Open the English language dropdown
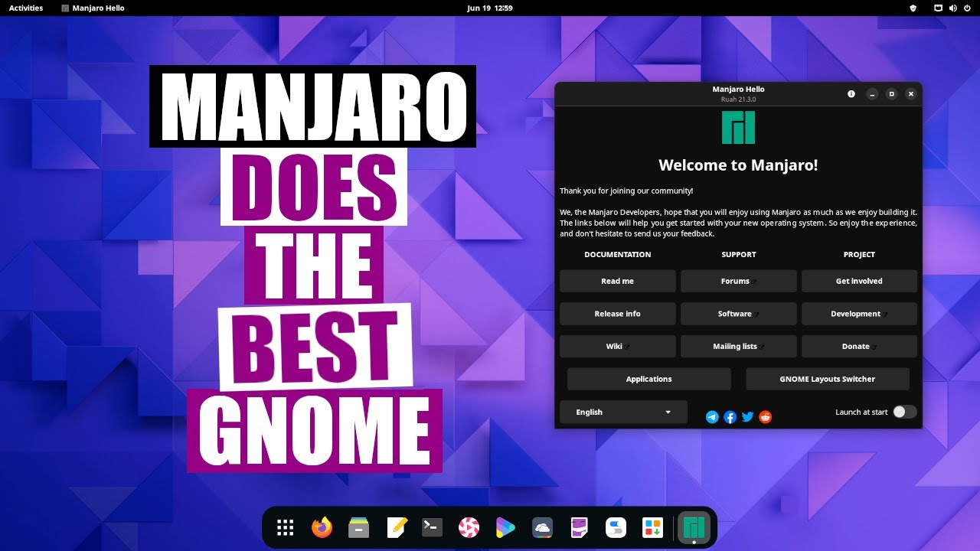Viewport: 980px width, 551px height. click(x=623, y=412)
